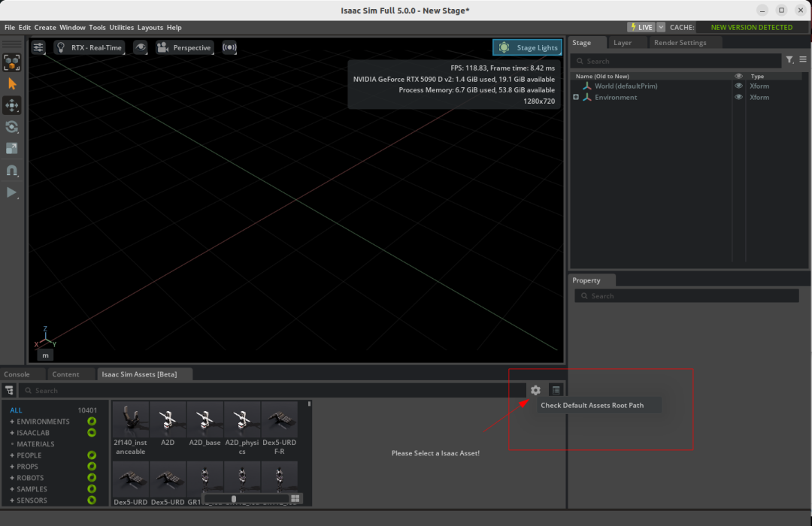Open the Help menu
The height and width of the screenshot is (526, 812).
point(174,28)
